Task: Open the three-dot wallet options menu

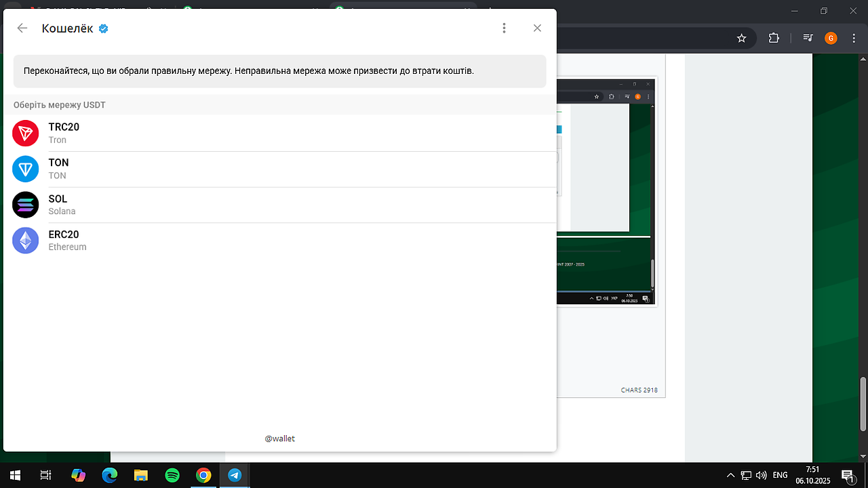Action: (x=504, y=28)
